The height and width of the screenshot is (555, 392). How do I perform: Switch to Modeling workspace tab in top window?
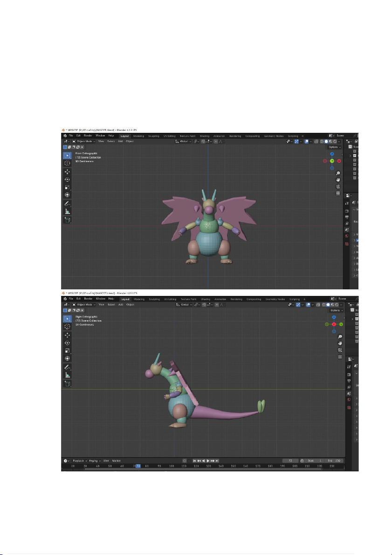(x=138, y=136)
